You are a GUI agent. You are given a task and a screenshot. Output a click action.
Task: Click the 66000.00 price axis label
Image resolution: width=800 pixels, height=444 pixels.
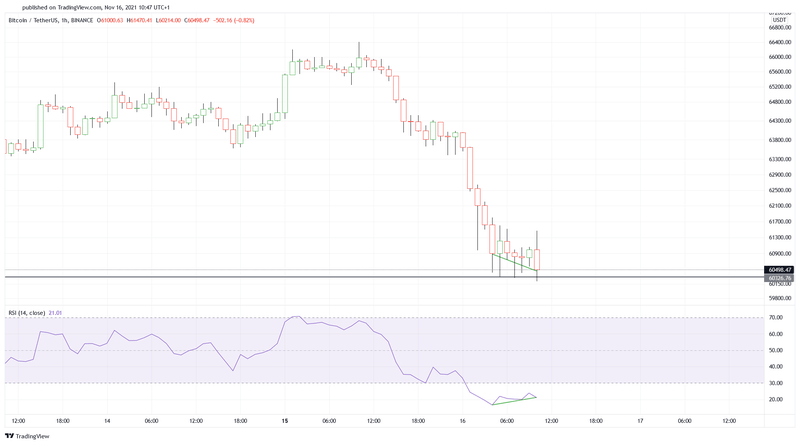pyautogui.click(x=780, y=57)
